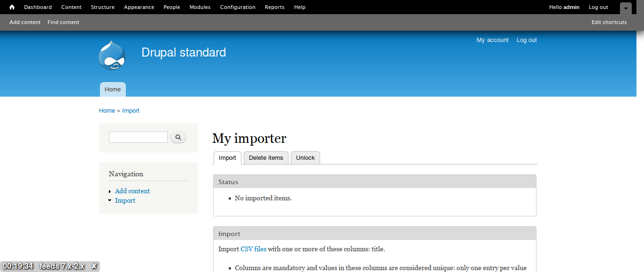Switch to the Delete items tab

click(x=266, y=158)
